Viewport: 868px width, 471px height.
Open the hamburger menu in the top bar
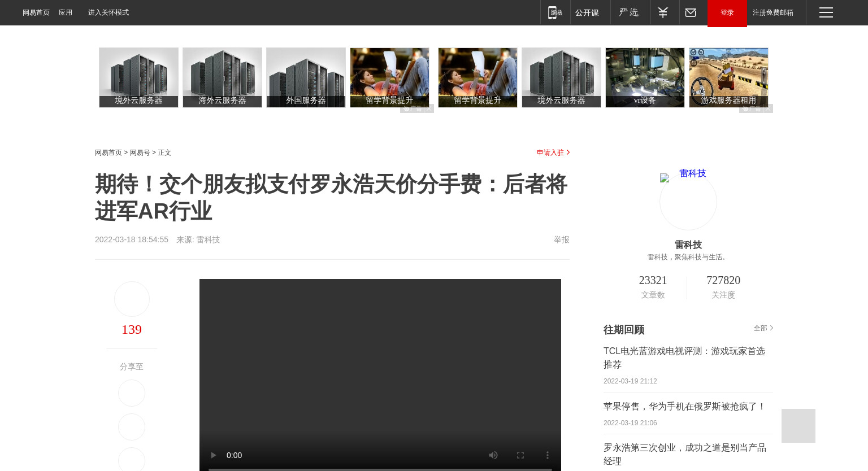coord(826,12)
